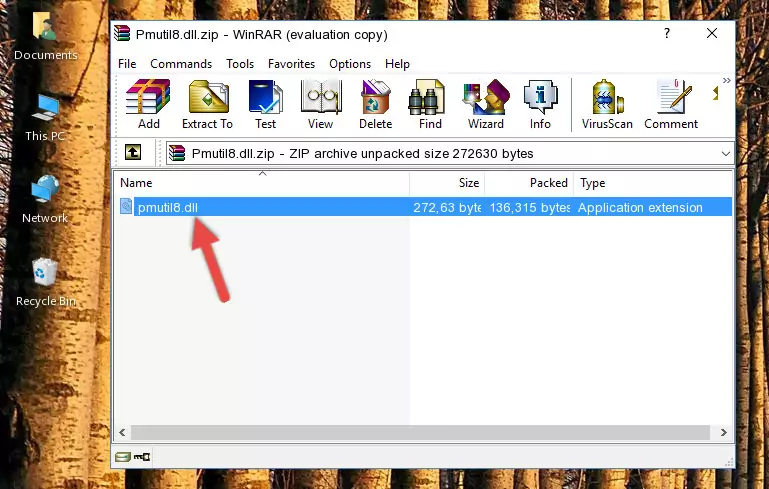769x489 pixels.
Task: Open the Options menu
Action: click(350, 64)
